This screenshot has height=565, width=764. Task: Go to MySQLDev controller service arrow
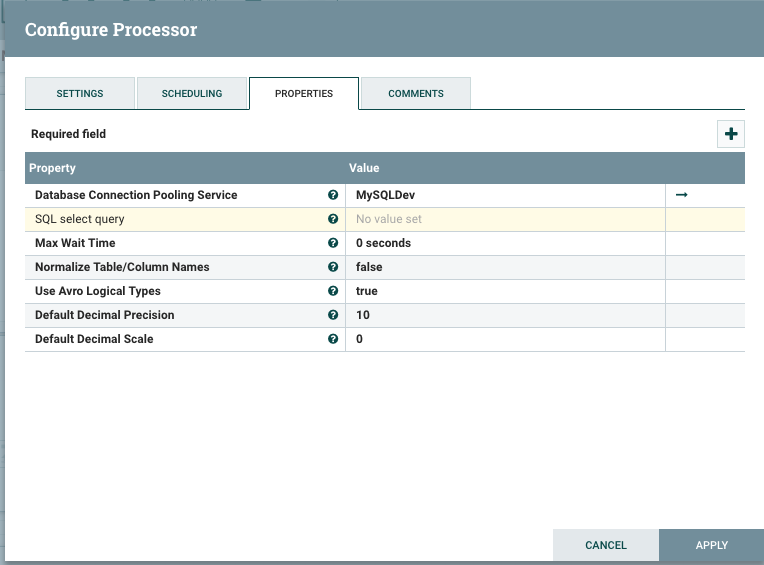tap(682, 195)
